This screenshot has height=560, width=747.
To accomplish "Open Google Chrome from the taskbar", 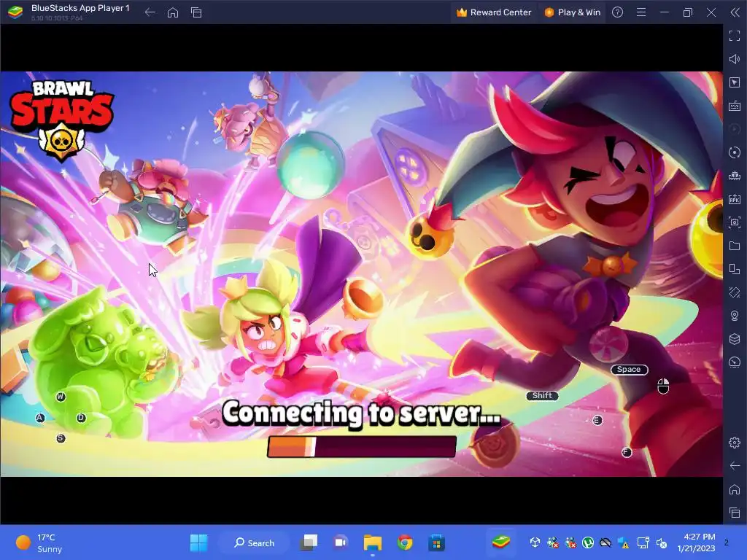I will coord(405,542).
